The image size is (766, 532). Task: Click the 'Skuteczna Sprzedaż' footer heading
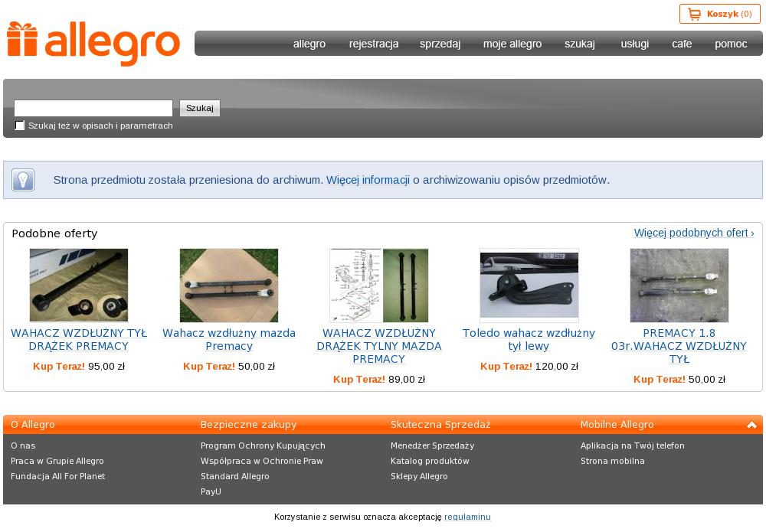click(x=440, y=425)
